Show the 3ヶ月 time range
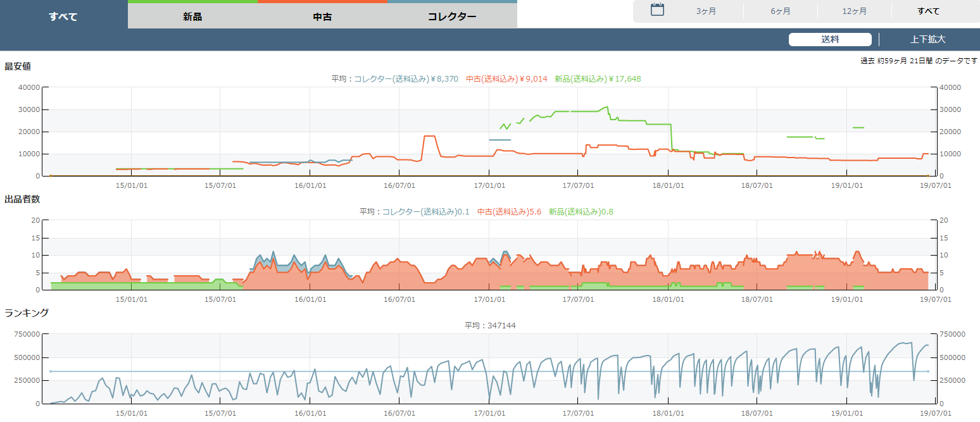 click(706, 11)
